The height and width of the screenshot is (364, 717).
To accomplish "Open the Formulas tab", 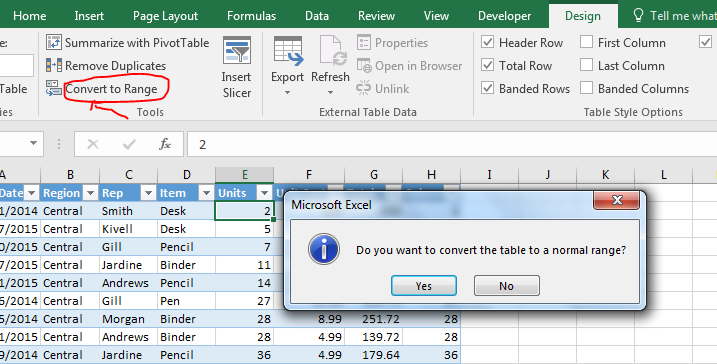I will pyautogui.click(x=251, y=16).
